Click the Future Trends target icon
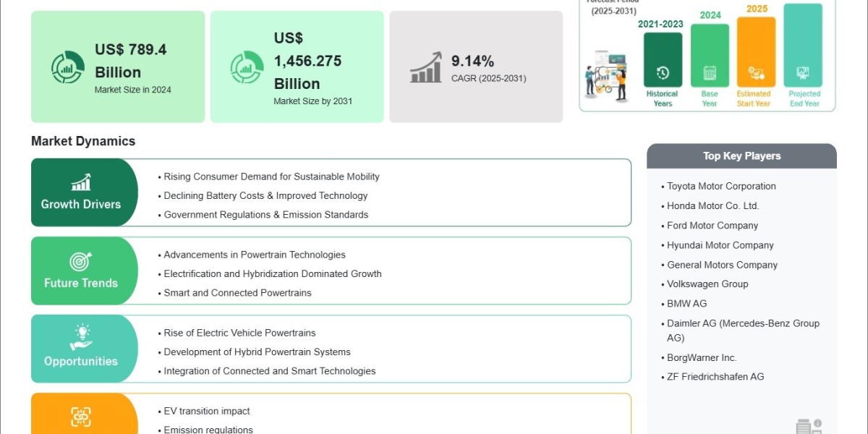Screen dimensions: 868x434 coord(80,261)
